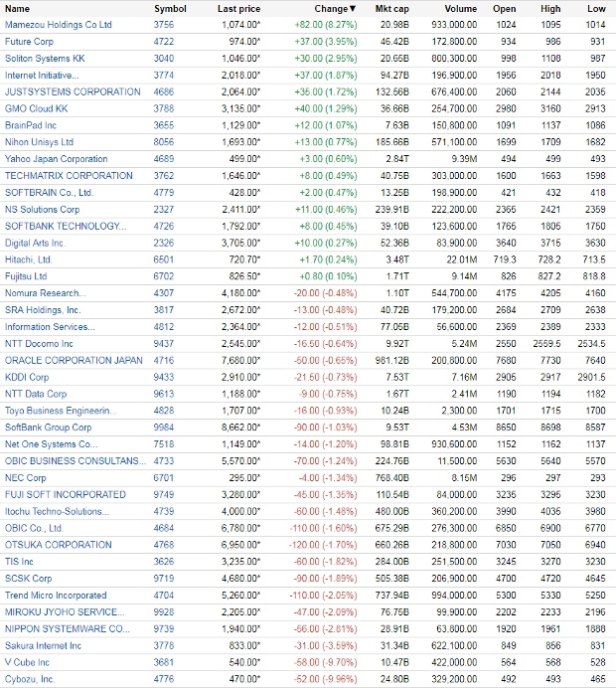Image resolution: width=616 pixels, height=688 pixels.
Task: Open OBIC BUSINESS CONSULTANS... link
Action: (75, 461)
